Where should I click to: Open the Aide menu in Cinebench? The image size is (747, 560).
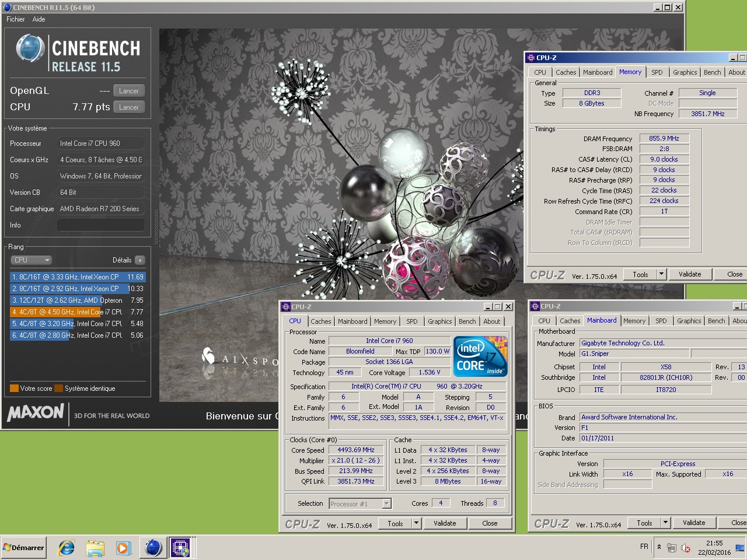pyautogui.click(x=39, y=19)
